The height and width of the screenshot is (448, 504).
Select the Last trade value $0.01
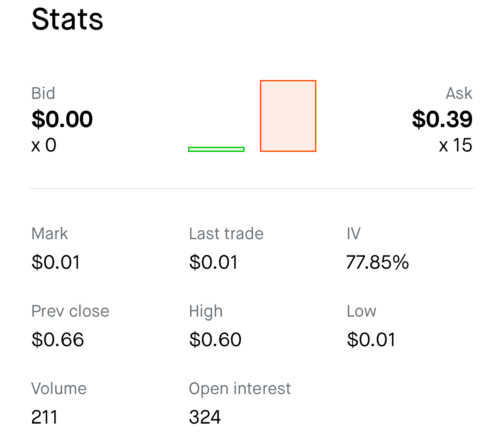tap(213, 262)
